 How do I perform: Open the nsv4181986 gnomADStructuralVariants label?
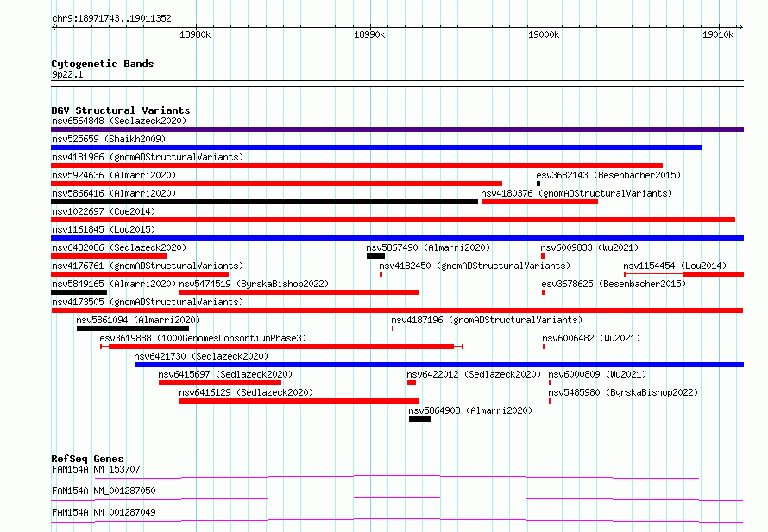point(148,157)
